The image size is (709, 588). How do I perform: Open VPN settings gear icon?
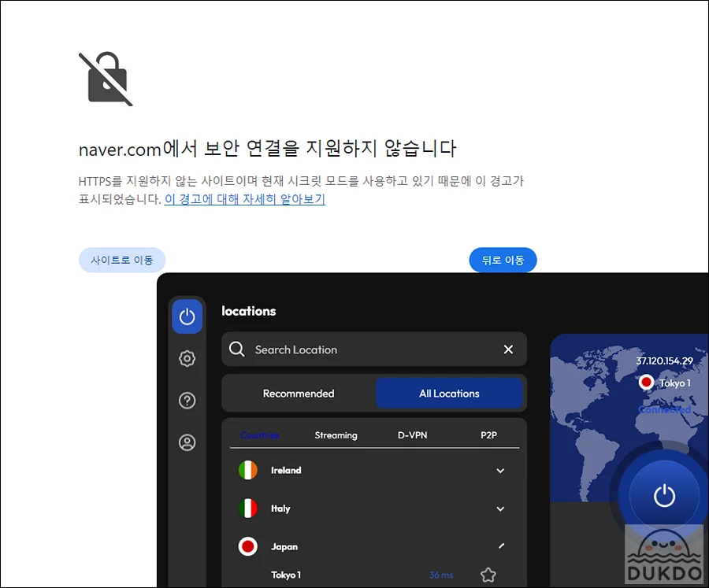coord(187,359)
